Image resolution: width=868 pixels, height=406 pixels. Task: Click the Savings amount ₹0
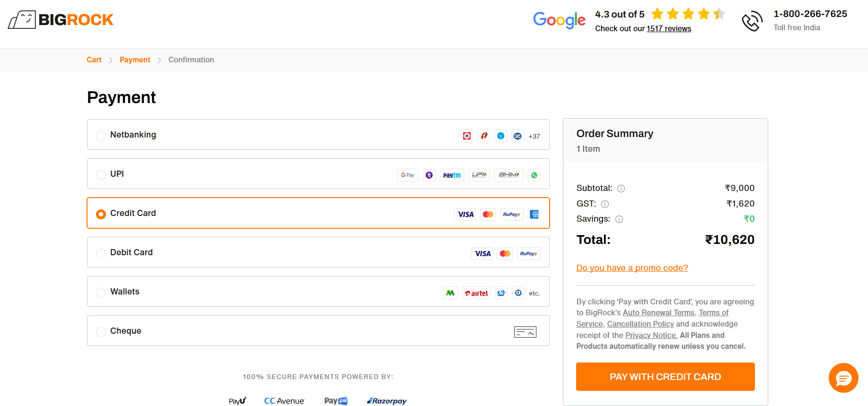[749, 219]
